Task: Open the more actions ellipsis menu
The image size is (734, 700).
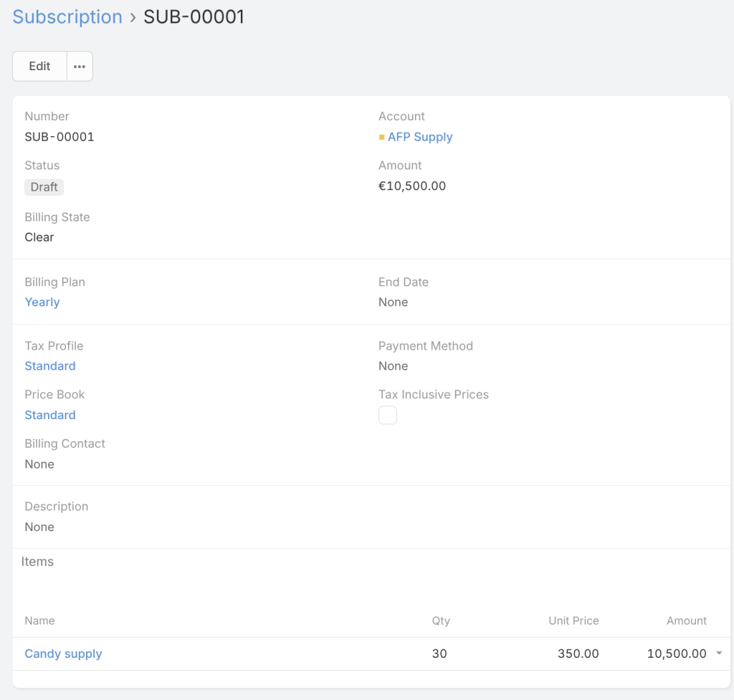Action: tap(80, 67)
